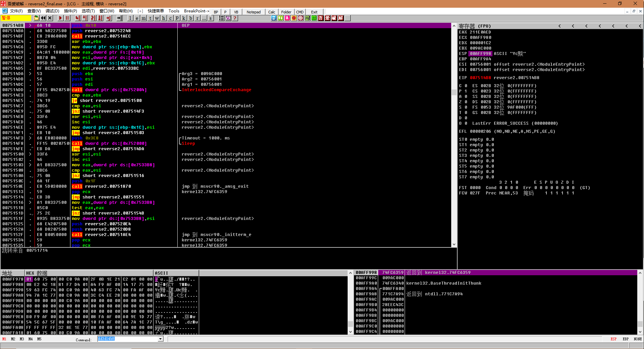Click the red question mark help icon

[x=235, y=18]
